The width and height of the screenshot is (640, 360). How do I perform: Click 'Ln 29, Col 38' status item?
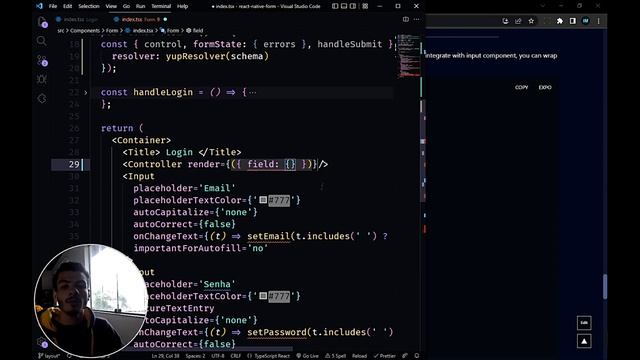pos(165,356)
